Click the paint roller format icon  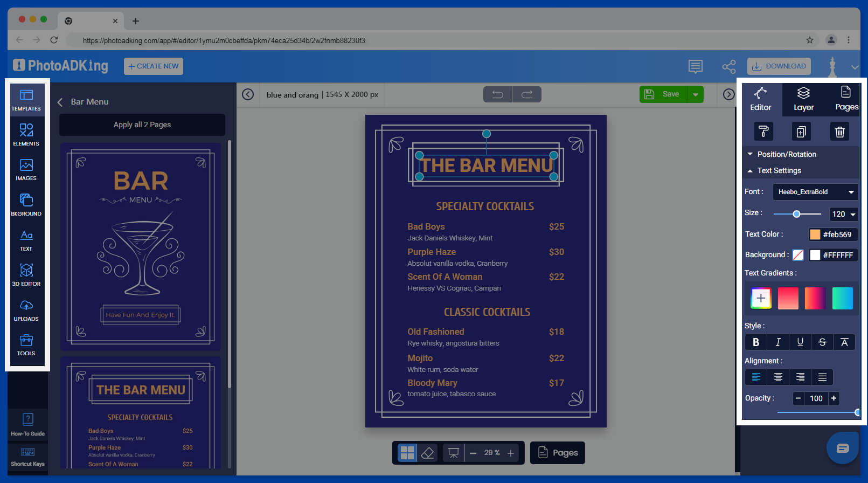[x=763, y=132]
